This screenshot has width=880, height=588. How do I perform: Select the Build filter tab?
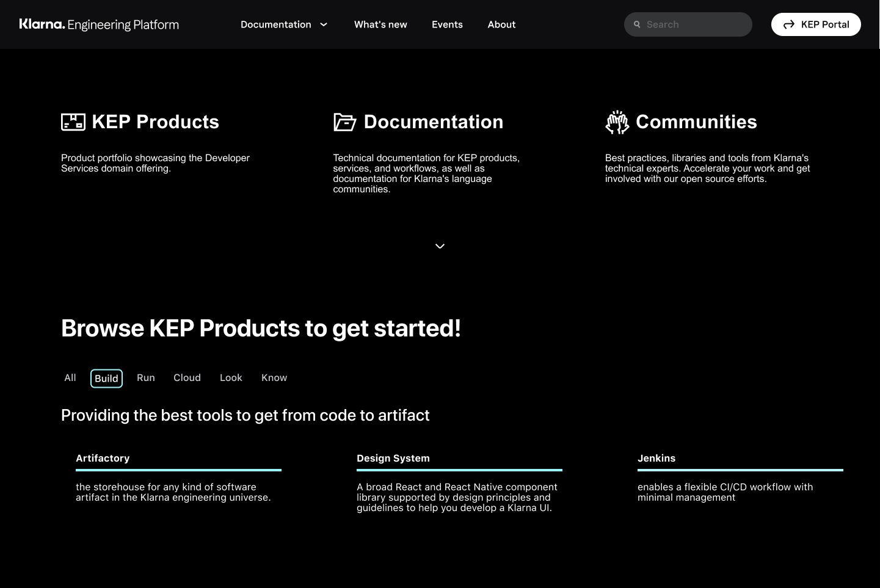[x=106, y=379]
